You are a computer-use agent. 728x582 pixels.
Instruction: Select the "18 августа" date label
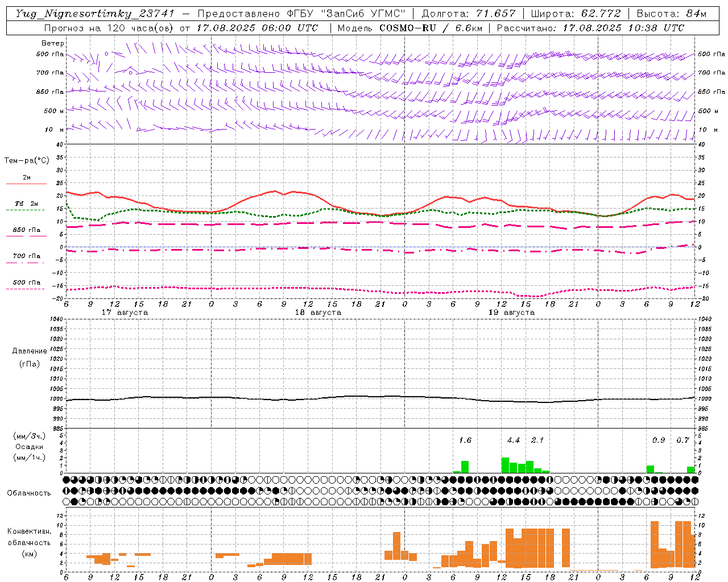click(318, 313)
